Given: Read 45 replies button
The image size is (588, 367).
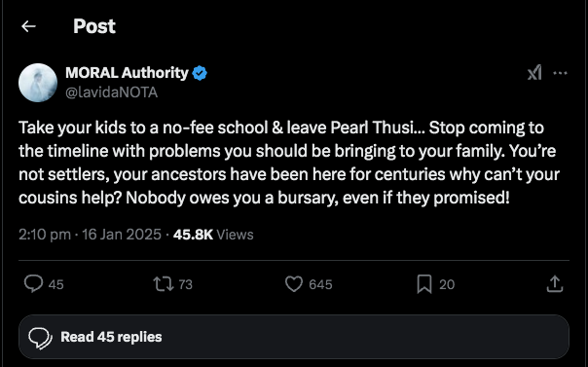Looking at the screenshot, I should (x=294, y=337).
